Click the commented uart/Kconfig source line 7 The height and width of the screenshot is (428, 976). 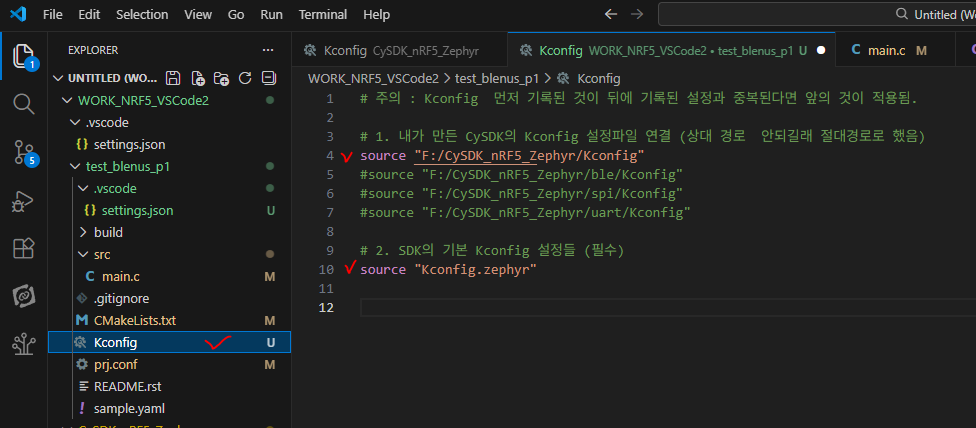tap(525, 213)
